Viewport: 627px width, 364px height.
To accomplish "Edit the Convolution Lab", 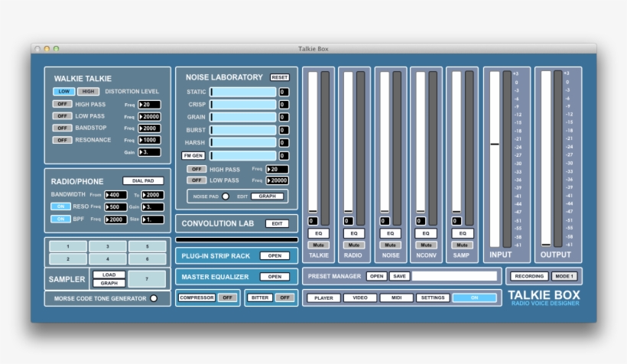I will click(x=277, y=223).
